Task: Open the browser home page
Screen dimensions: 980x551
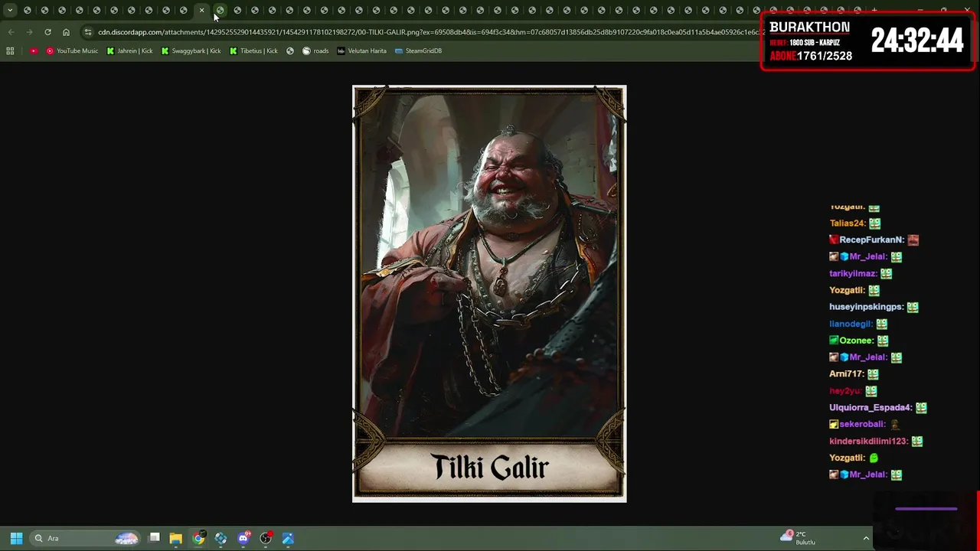Action: coord(66,32)
